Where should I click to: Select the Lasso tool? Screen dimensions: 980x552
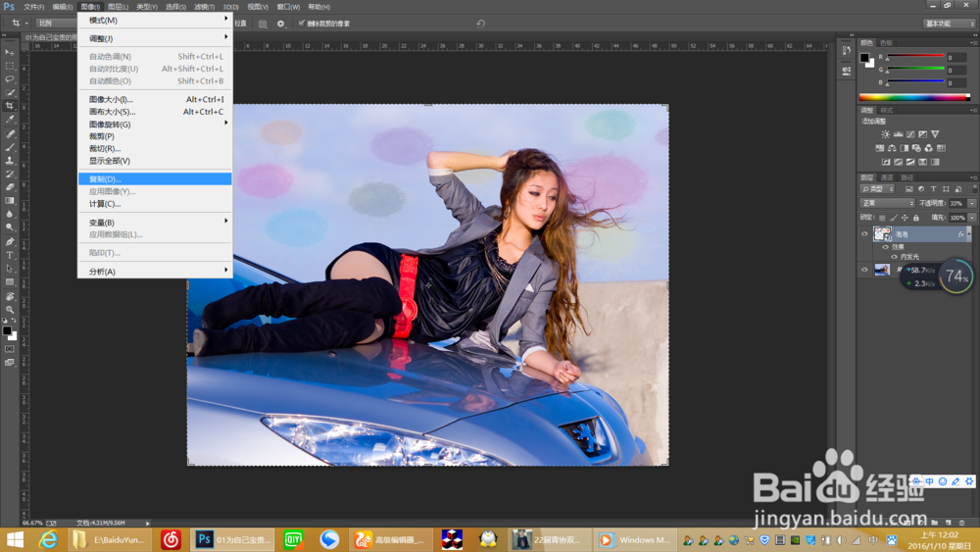tap(10, 79)
